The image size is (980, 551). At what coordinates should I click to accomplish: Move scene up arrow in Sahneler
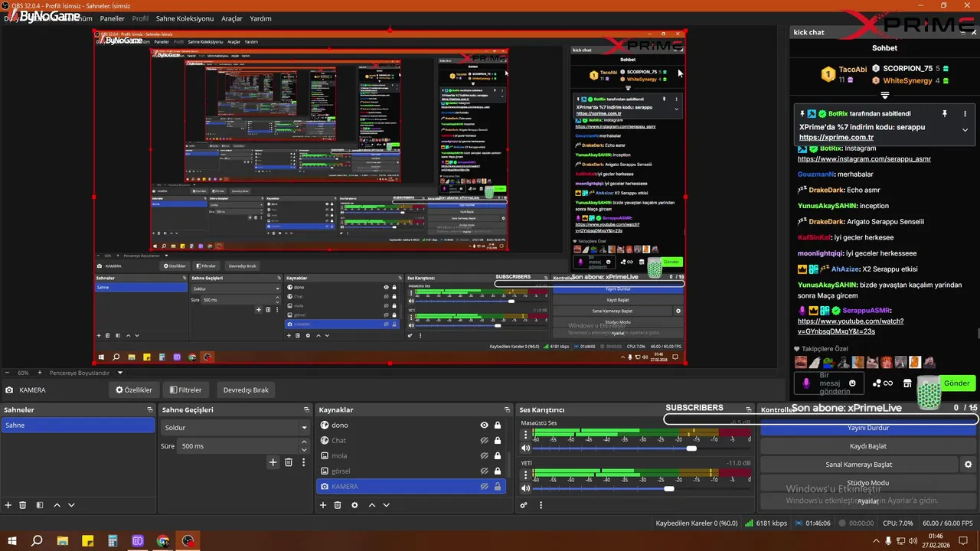57,505
